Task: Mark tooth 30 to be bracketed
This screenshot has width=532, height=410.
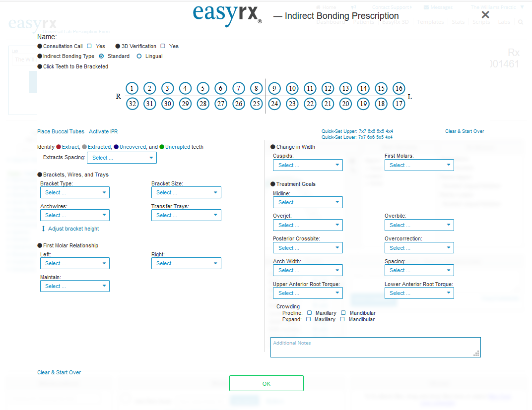Action: [168, 104]
